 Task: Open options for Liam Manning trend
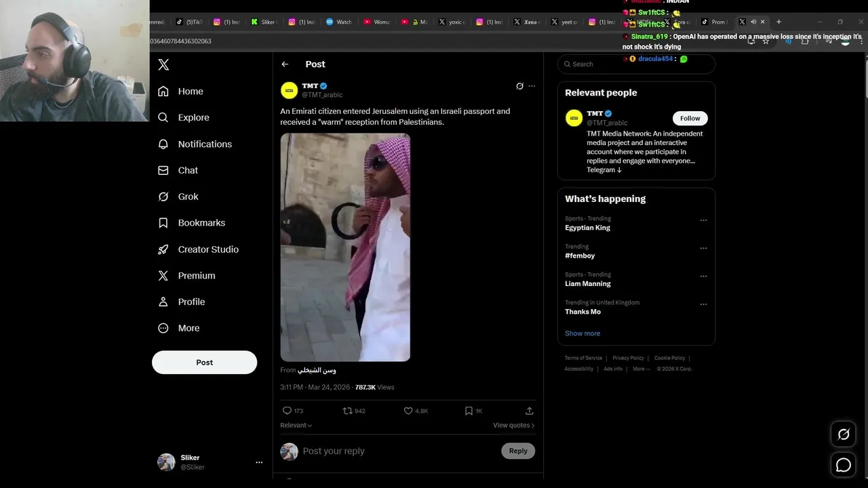click(x=703, y=277)
